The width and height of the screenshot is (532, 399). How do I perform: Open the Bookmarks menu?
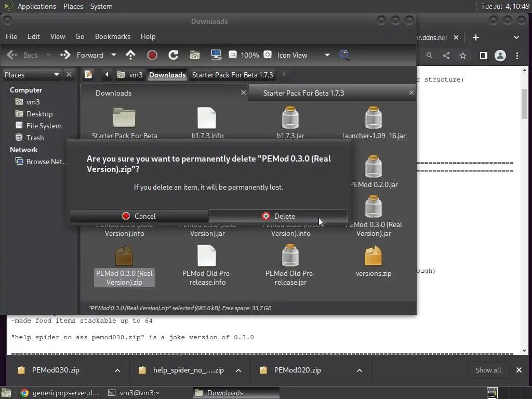[x=113, y=36]
